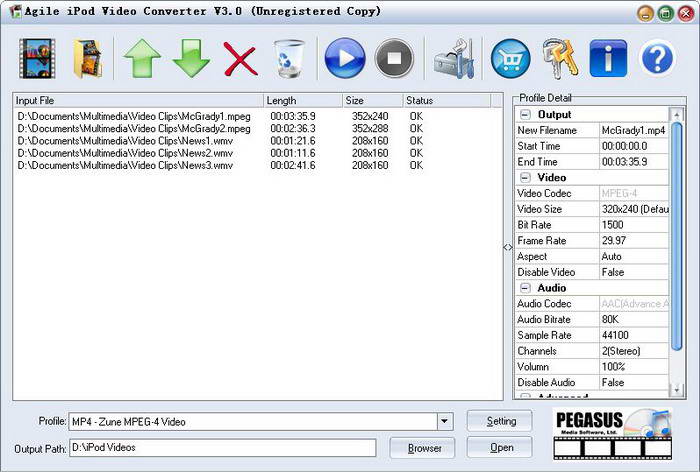Stop conversion with gray stop button
The image size is (700, 472).
pos(394,58)
